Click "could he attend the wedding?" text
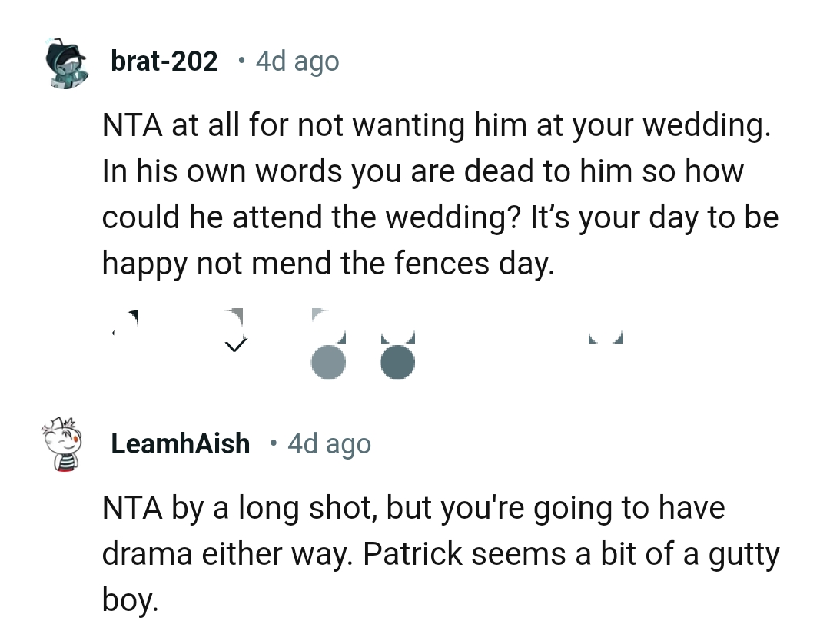Viewport: 830px width, 644px height. (x=311, y=218)
